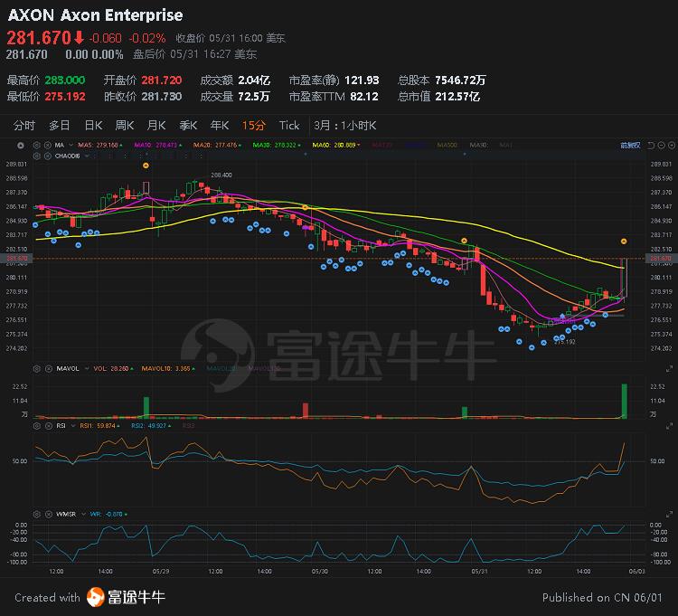Image resolution: width=678 pixels, height=616 pixels.
Task: Click the round collapse icon left of the MA row
Action: pos(20,146)
